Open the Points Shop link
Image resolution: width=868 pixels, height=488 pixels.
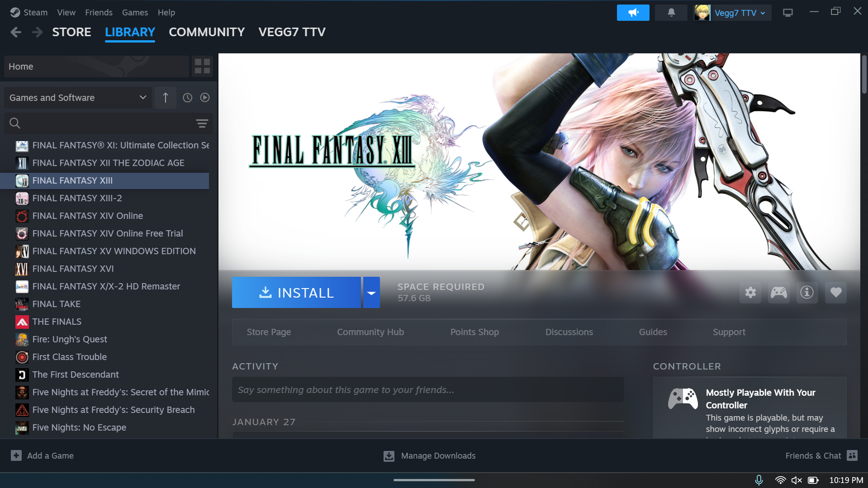pyautogui.click(x=474, y=332)
